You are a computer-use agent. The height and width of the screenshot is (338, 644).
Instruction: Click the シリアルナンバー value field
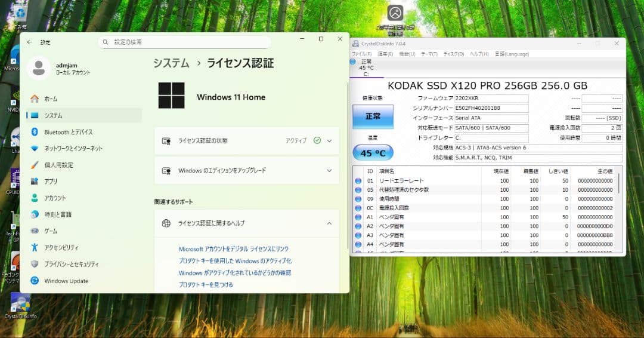491,108
